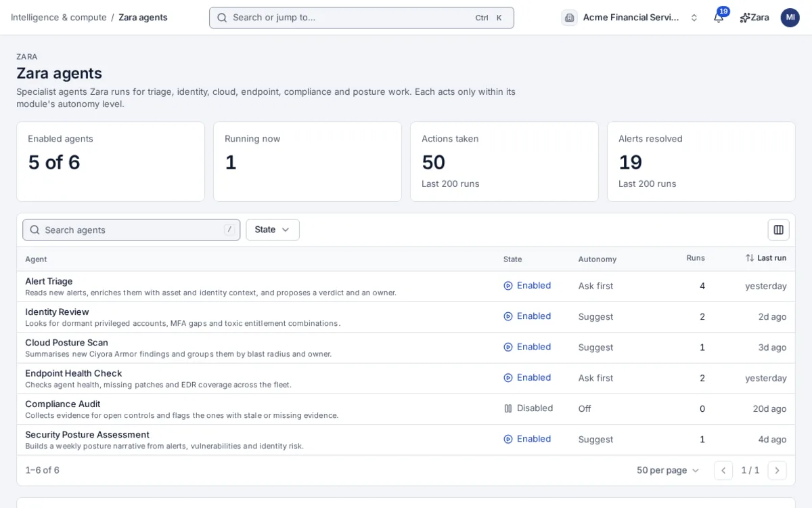Click Identity Review 'Suggest' autonomy value
Screen dimensions: 812x508
[x=595, y=316]
